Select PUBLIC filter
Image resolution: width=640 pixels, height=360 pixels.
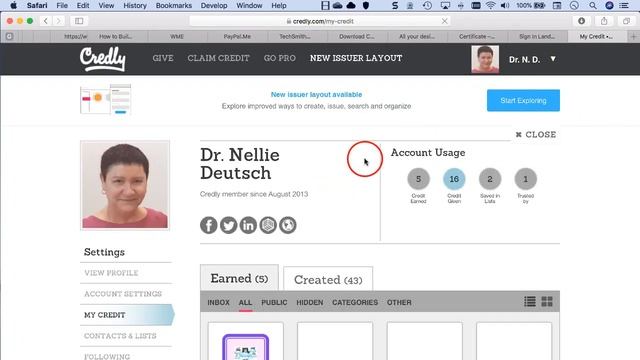(274, 302)
